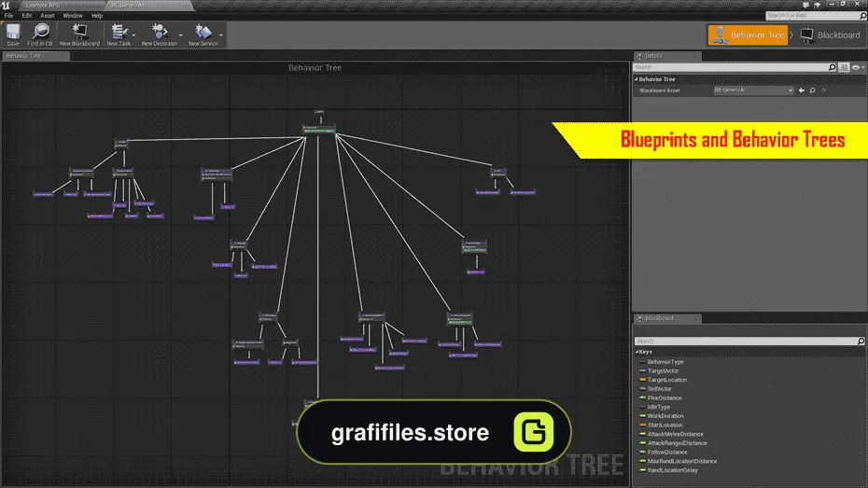The width and height of the screenshot is (868, 488).
Task: Open the New Decorator dropdown arrow
Action: 181,35
